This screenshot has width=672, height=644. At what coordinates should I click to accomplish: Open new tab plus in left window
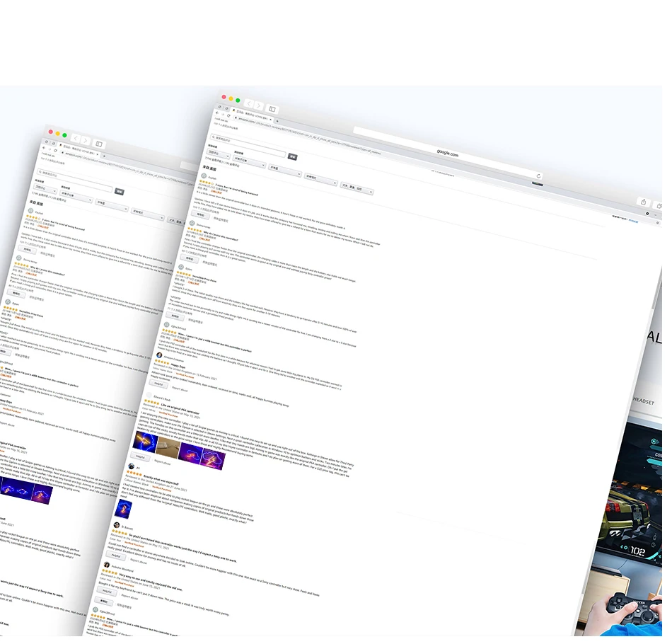[104, 156]
